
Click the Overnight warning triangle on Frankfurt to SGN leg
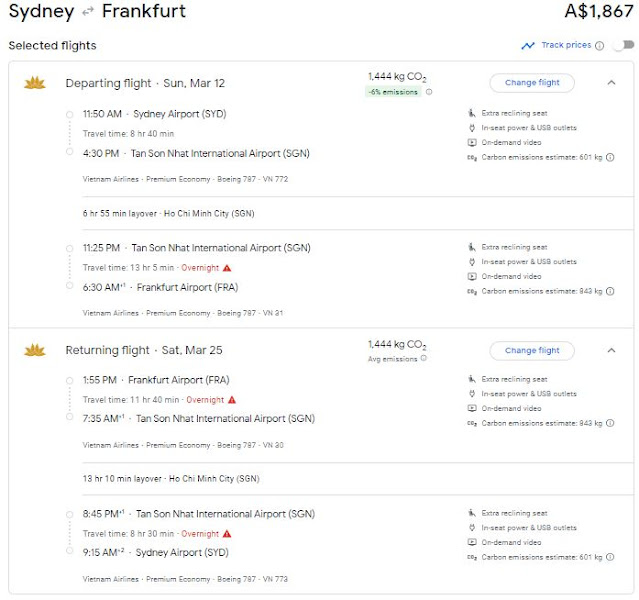(232, 400)
